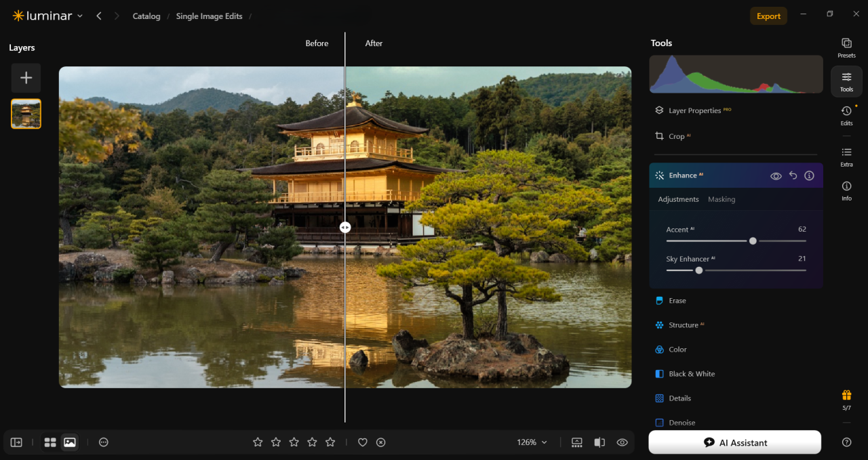Screen dimensions: 868x460
Task: Click the before/after divider handle
Action: tap(345, 228)
